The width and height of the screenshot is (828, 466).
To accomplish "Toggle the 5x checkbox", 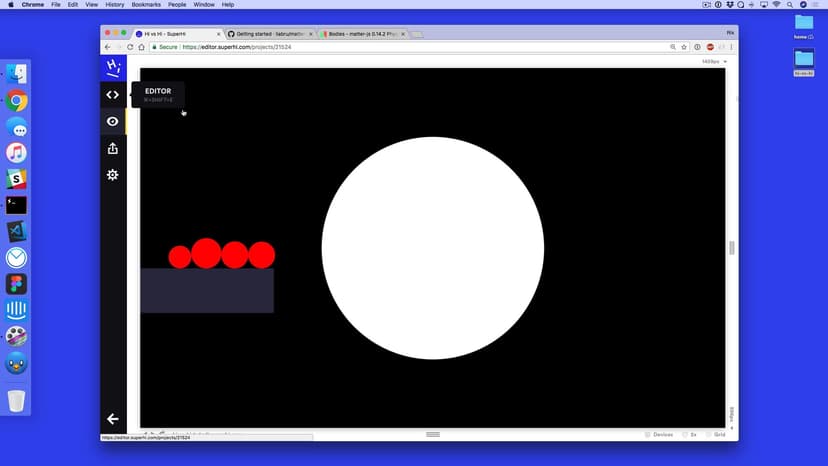I will pyautogui.click(x=685, y=435).
